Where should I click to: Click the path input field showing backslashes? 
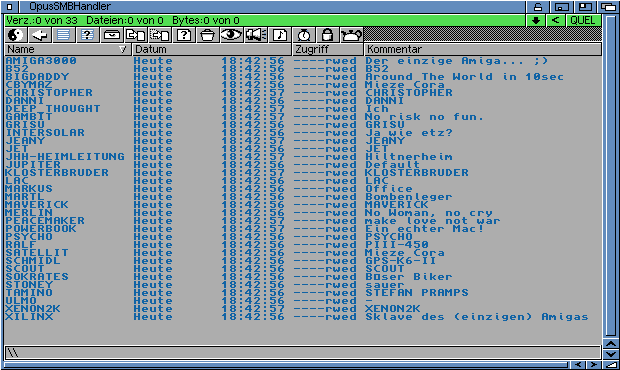(x=303, y=353)
